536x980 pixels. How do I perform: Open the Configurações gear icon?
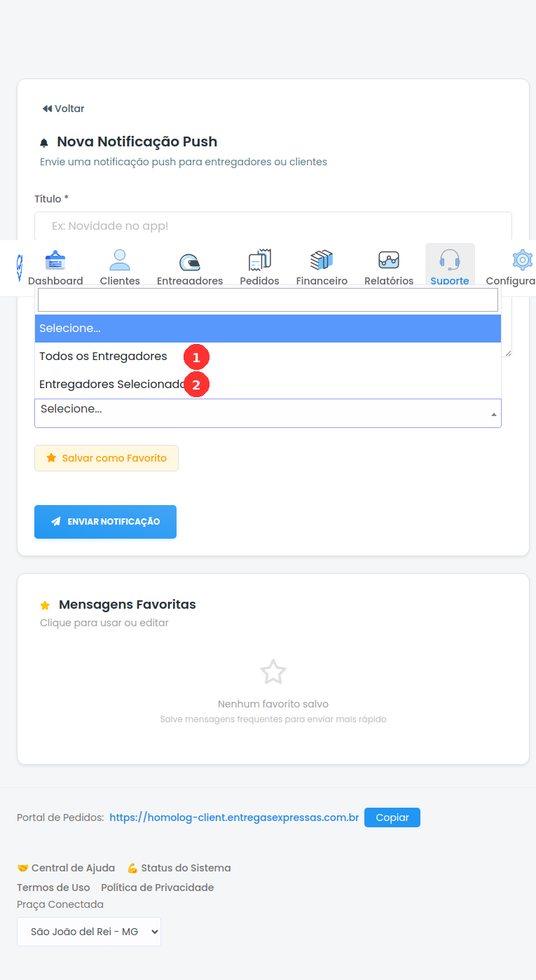pyautogui.click(x=523, y=261)
